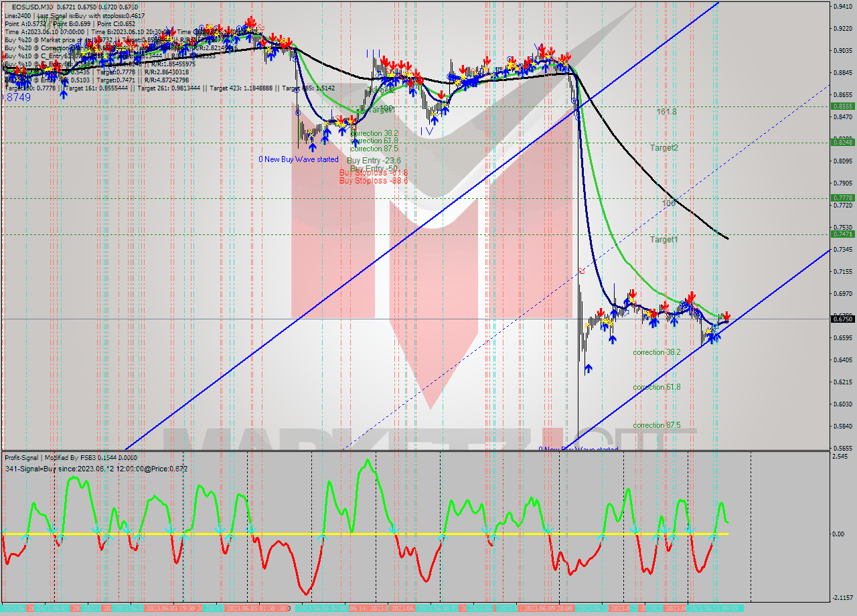Click the 0.9220 price axis label
The image size is (857, 616).
coord(842,29)
